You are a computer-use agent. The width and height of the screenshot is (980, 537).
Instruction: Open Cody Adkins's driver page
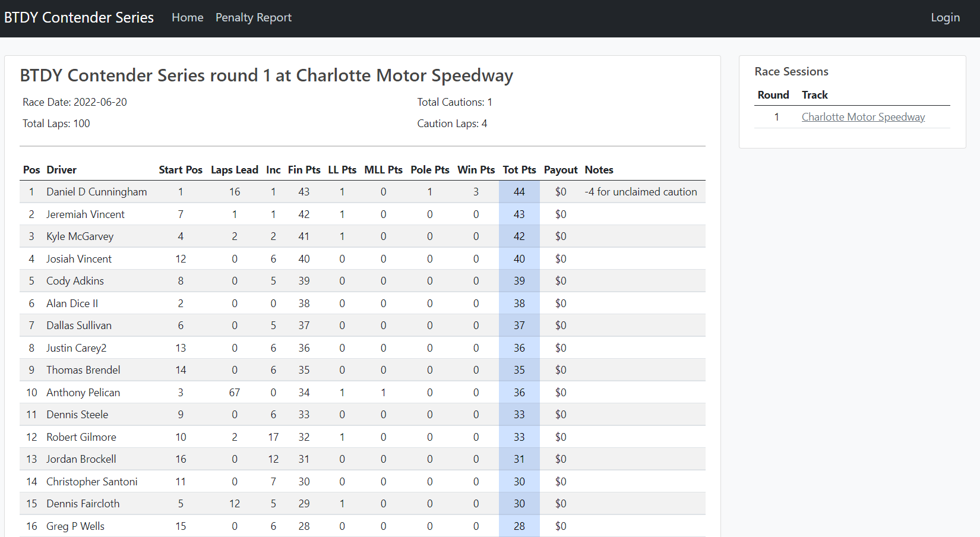point(75,280)
